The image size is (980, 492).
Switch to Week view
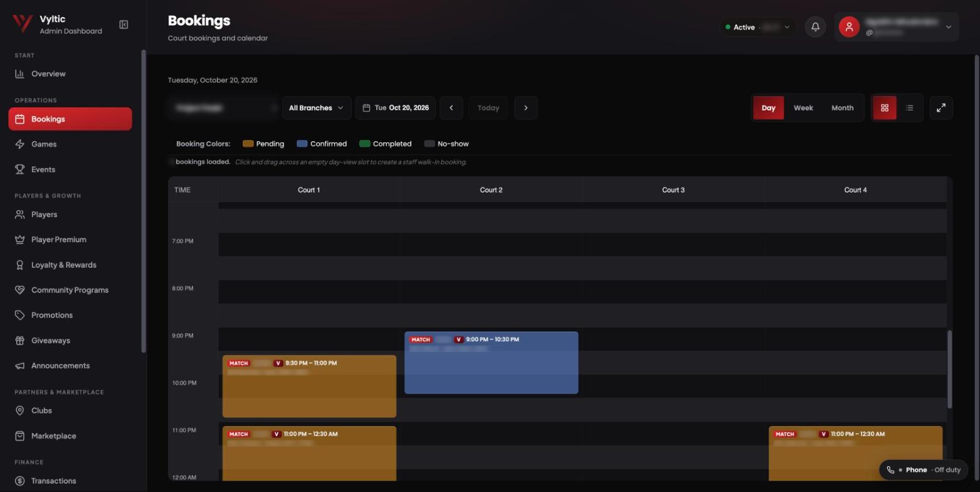point(803,108)
